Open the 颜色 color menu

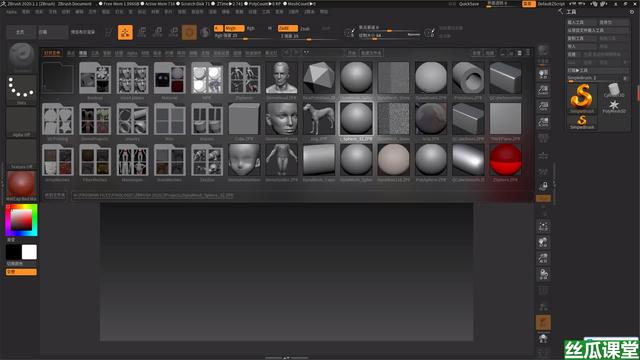point(39,12)
